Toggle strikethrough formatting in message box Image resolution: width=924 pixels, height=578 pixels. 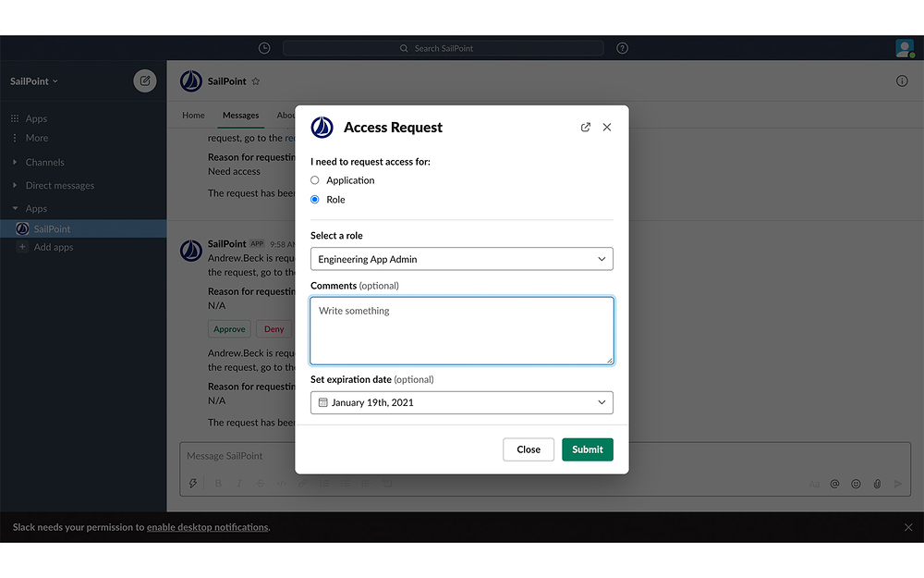coord(260,484)
